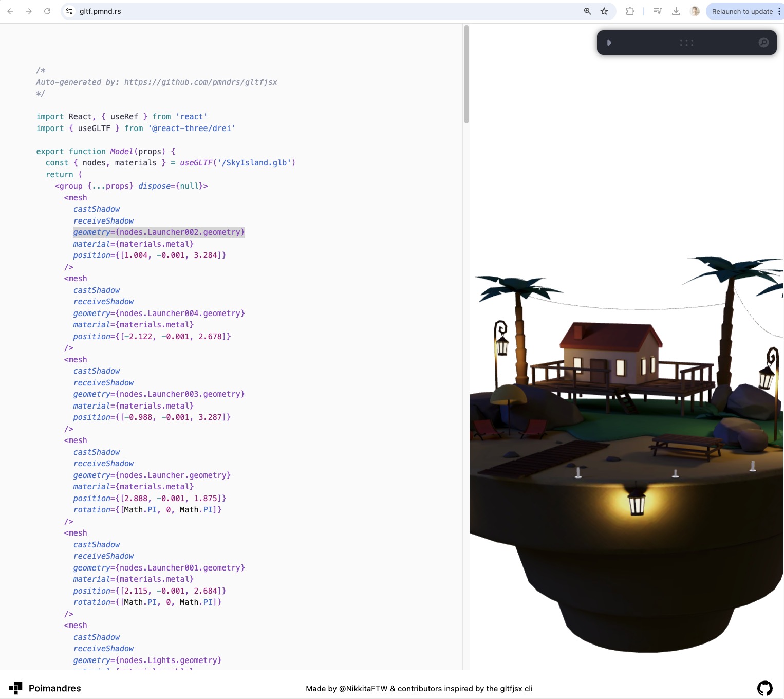Open the GitHub repository icon
This screenshot has height=699, width=784.
[x=765, y=688]
